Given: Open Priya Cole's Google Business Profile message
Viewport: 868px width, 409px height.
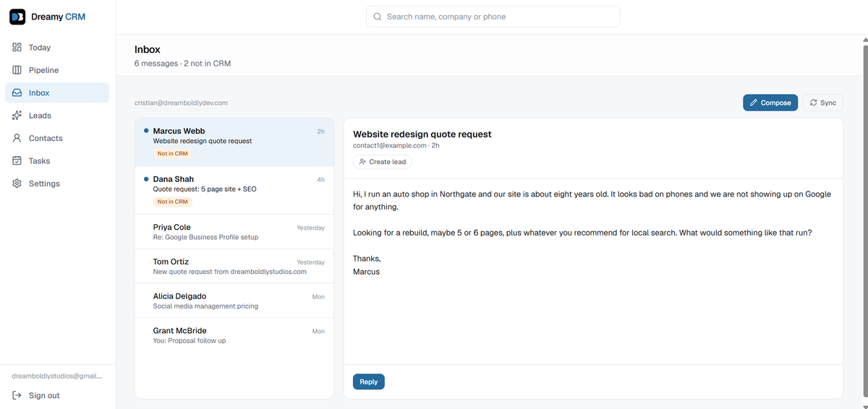Looking at the screenshot, I should coord(234,231).
